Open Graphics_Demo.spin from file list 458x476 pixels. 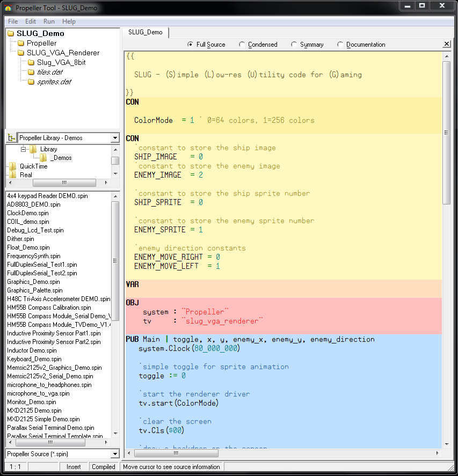33,282
